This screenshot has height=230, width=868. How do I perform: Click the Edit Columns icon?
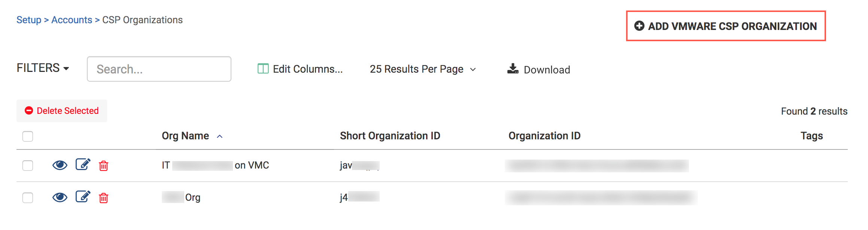(x=263, y=69)
